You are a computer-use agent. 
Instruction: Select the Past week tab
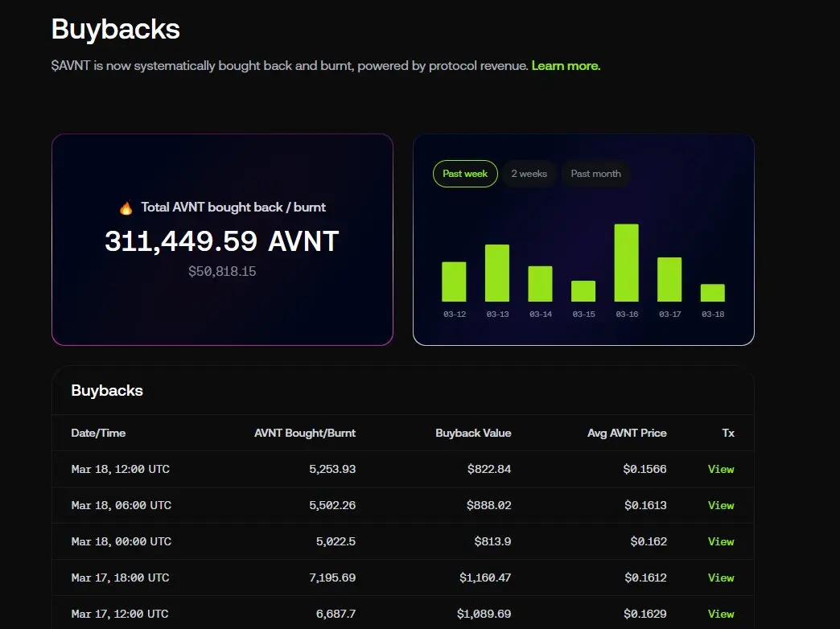point(465,174)
